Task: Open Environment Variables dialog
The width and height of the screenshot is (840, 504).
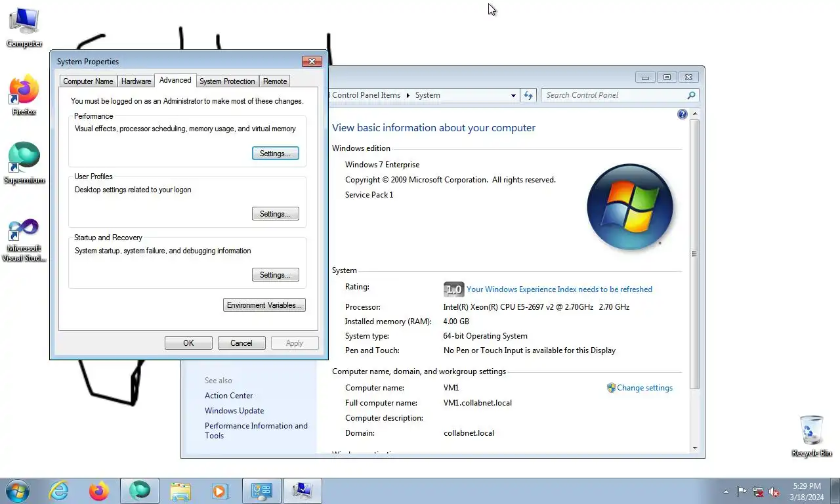Action: click(264, 305)
